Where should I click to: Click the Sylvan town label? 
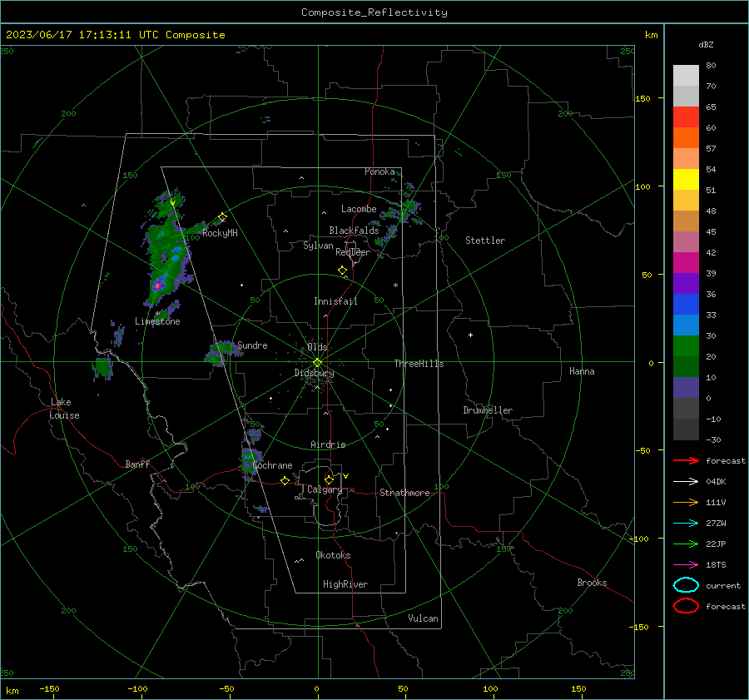click(x=318, y=246)
